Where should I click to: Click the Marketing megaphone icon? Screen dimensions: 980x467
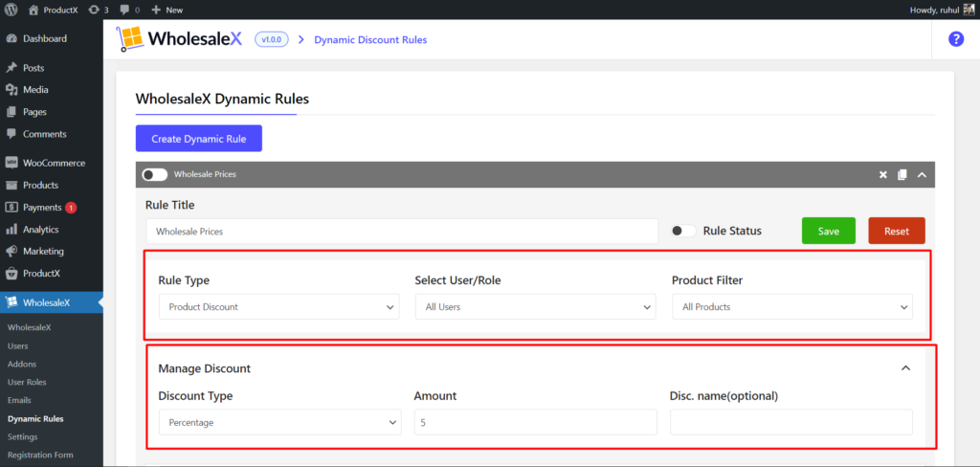pos(11,252)
